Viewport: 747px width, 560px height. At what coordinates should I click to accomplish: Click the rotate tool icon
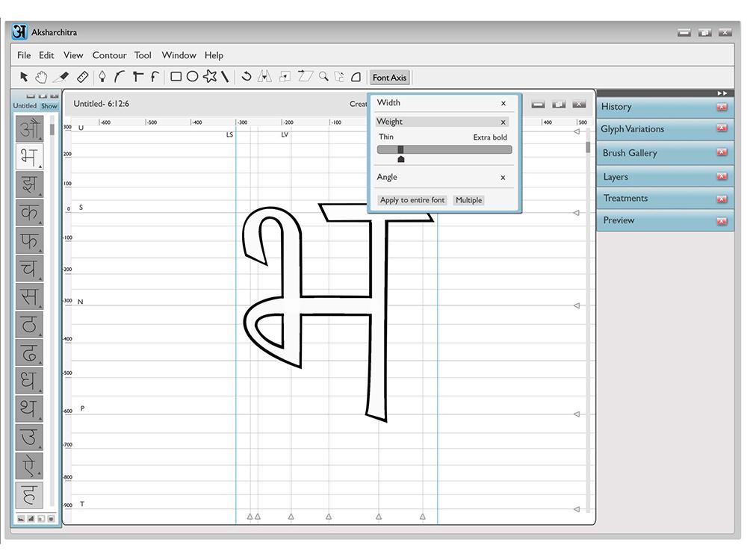(246, 76)
